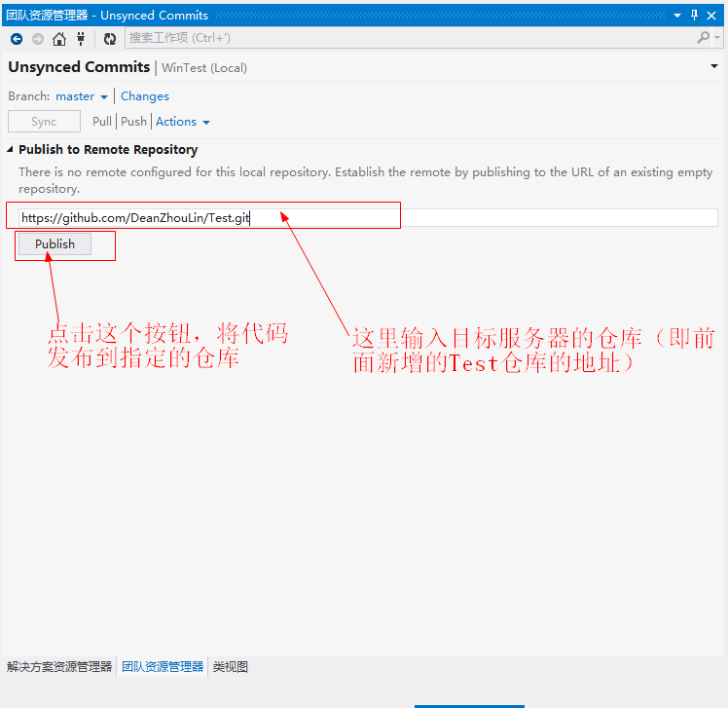728x708 pixels.
Task: Click the plug Connect icon
Action: 81,39
